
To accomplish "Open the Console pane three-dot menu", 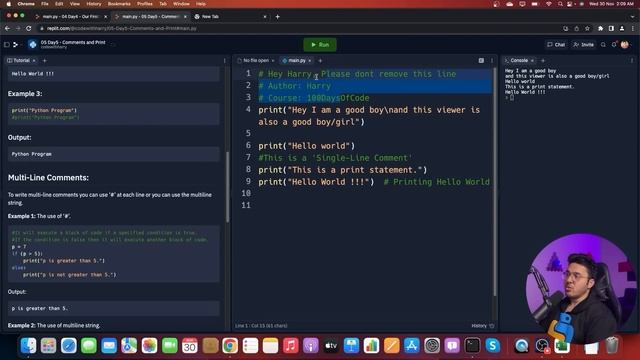I will [x=632, y=60].
